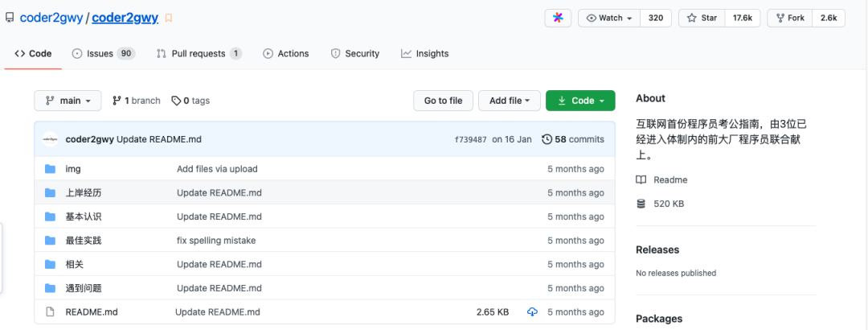Click the Star button label
The image size is (868, 330).
coord(709,18)
